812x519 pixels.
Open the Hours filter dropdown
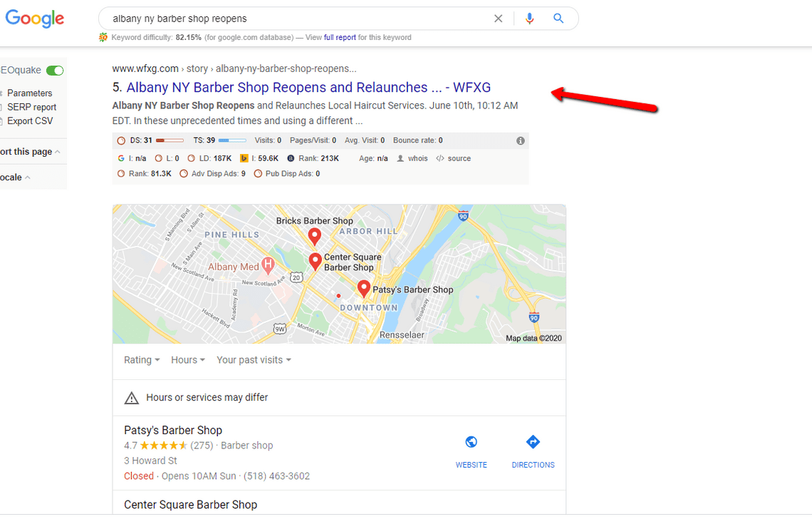click(188, 360)
